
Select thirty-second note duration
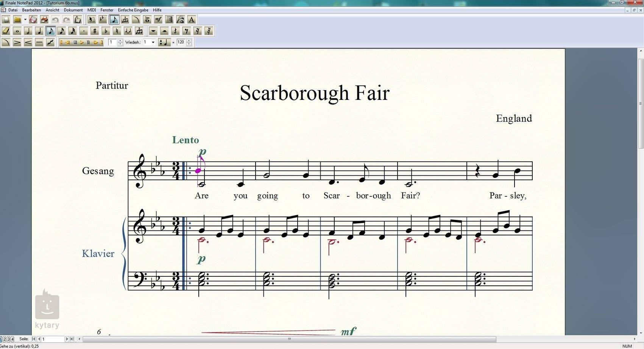(73, 31)
